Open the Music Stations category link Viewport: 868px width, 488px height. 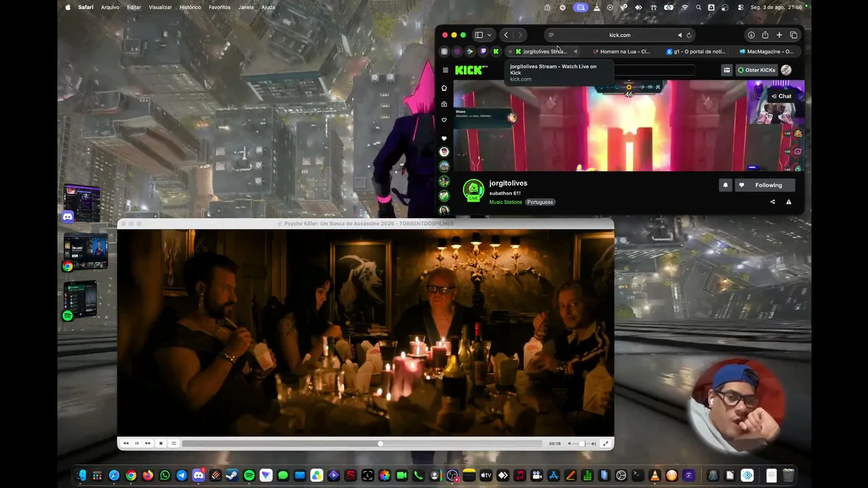506,202
